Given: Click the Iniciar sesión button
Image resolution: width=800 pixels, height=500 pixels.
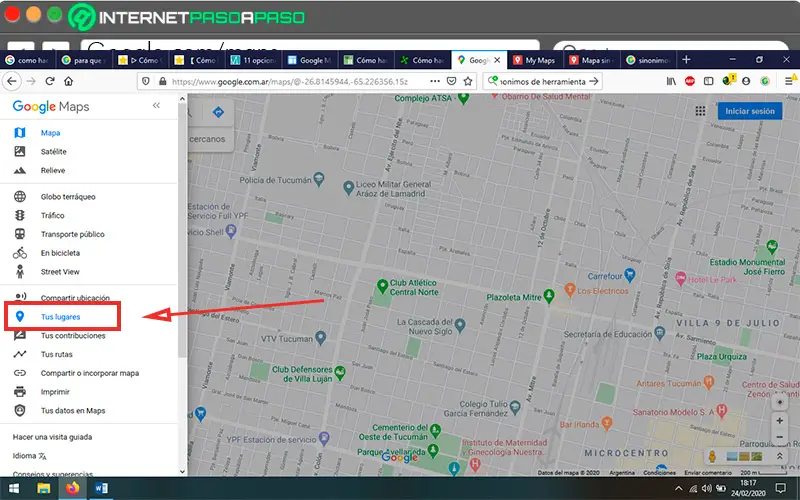Looking at the screenshot, I should [749, 111].
